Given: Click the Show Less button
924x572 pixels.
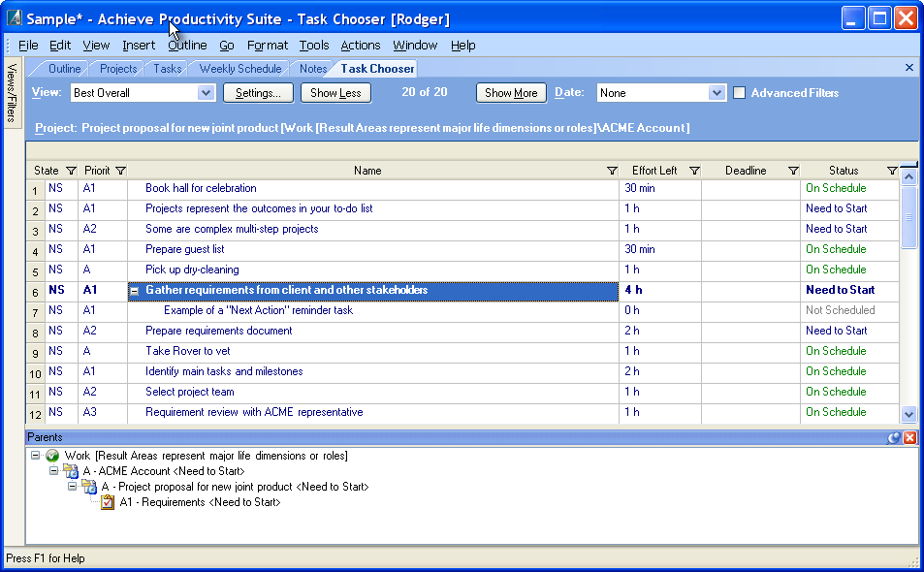Looking at the screenshot, I should pyautogui.click(x=335, y=93).
